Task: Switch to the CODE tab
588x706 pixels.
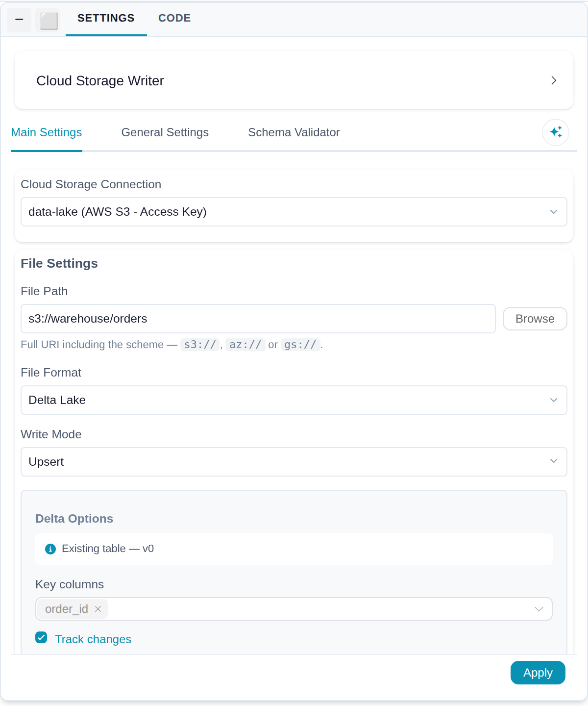Action: [174, 18]
